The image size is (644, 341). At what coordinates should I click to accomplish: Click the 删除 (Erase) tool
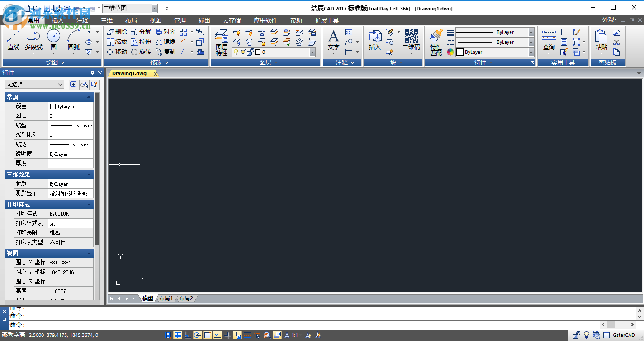pos(117,32)
